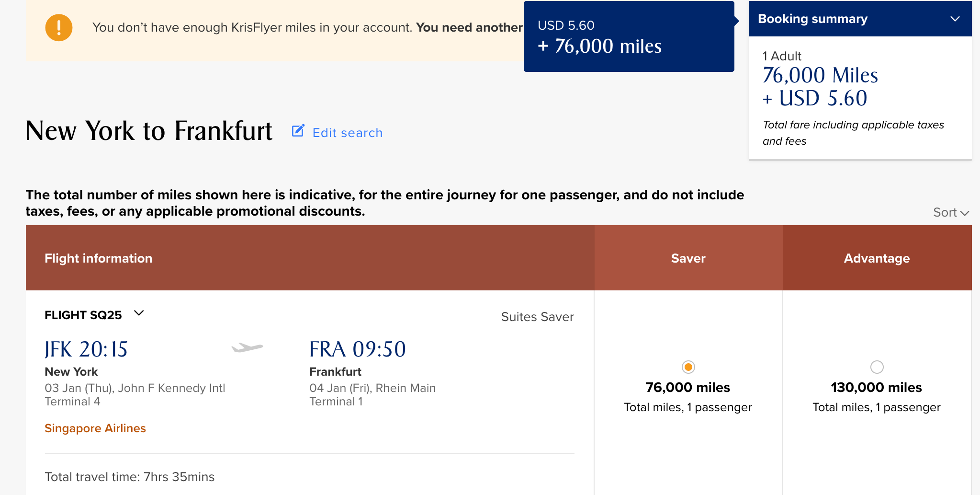This screenshot has height=495, width=980.
Task: Click the Total travel time text
Action: [x=130, y=477]
